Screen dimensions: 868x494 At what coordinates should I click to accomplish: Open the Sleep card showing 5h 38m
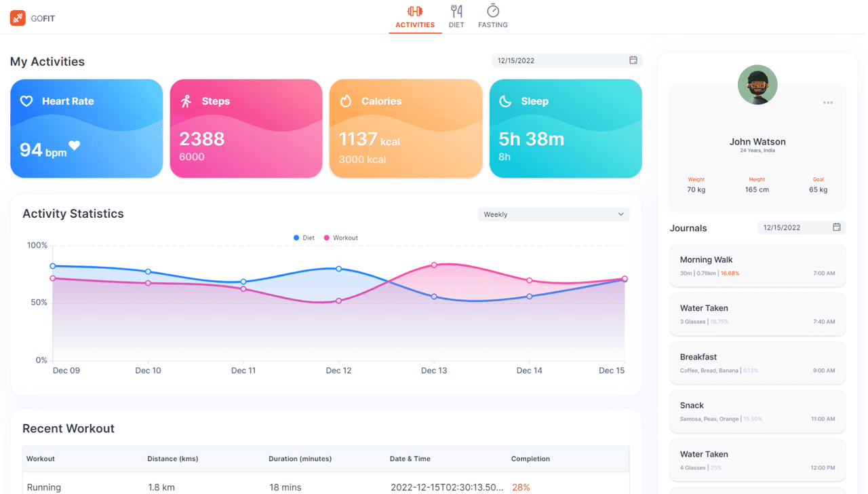[x=566, y=129]
